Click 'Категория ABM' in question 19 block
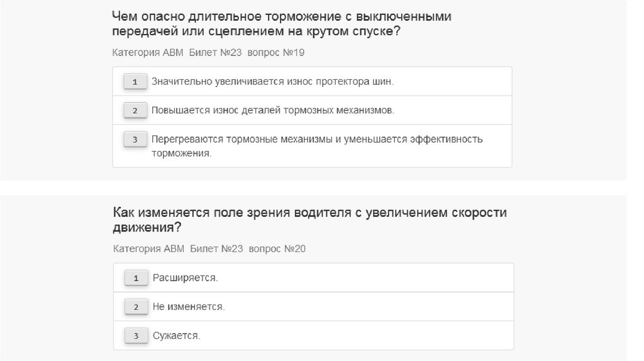This screenshot has height=361, width=644. [x=148, y=52]
